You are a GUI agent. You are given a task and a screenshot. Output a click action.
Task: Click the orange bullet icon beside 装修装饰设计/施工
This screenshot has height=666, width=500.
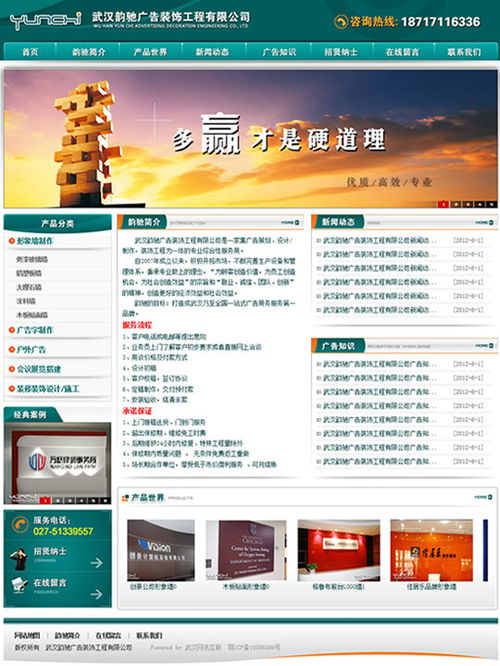click(11, 389)
